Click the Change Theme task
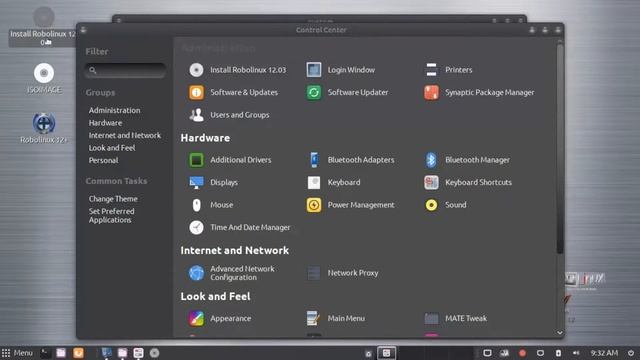The height and width of the screenshot is (360, 640). point(113,199)
